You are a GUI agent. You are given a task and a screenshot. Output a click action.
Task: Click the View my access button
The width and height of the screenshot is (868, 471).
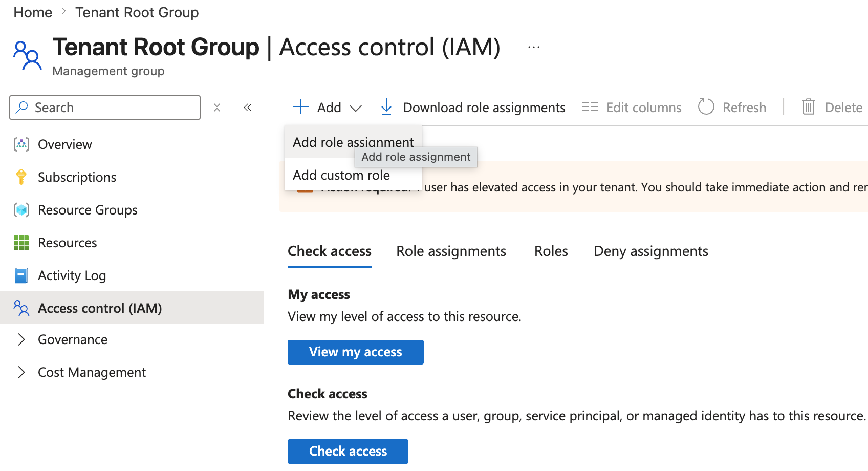tap(356, 352)
